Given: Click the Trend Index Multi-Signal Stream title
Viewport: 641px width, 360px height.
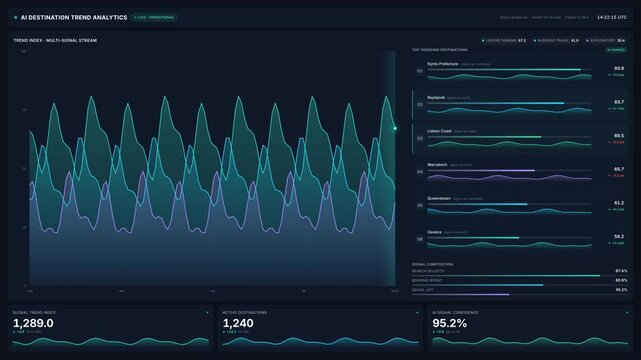Looking at the screenshot, I should pyautogui.click(x=55, y=40).
